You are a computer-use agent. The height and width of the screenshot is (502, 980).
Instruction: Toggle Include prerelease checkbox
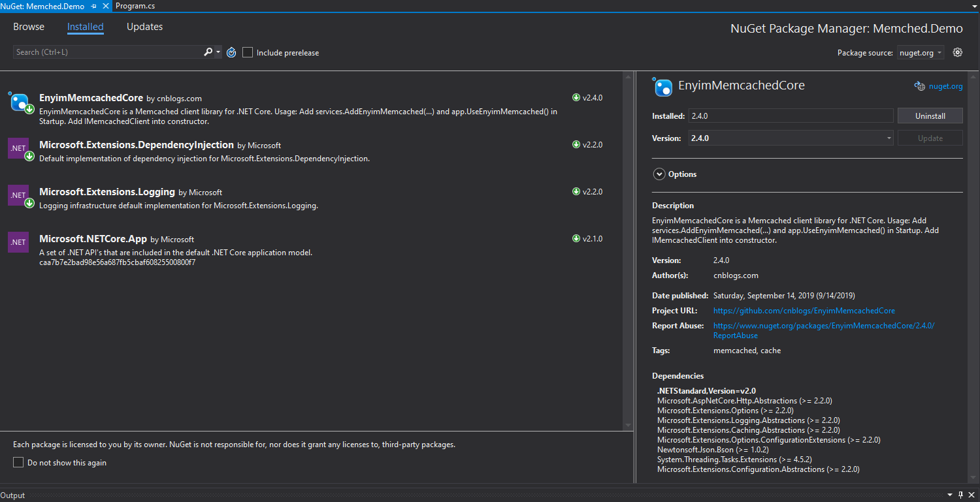[x=248, y=52]
